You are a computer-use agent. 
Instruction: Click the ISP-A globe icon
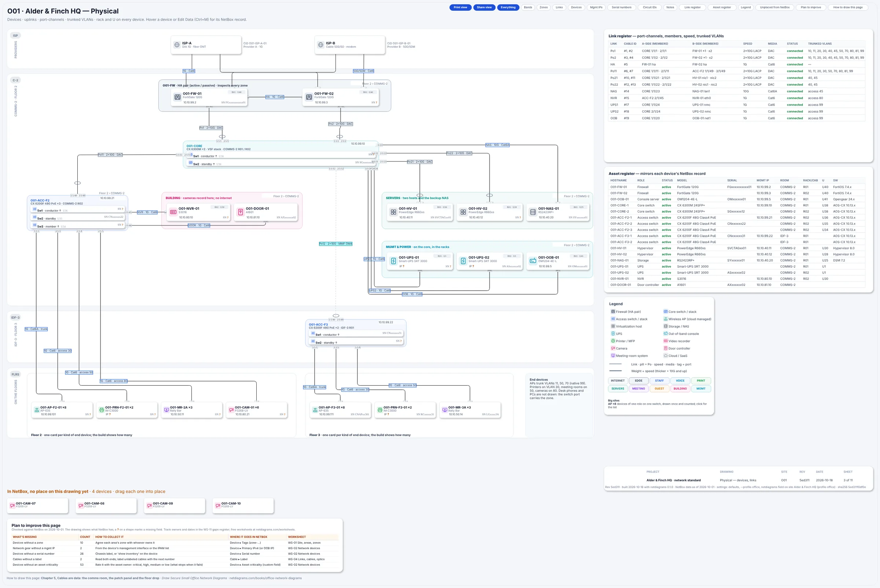coord(177,45)
